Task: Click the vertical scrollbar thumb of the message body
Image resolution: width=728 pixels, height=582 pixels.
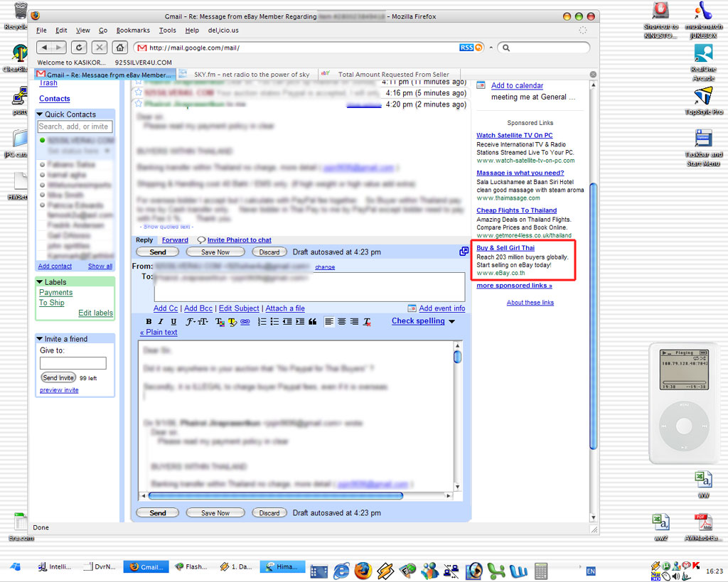Action: [x=457, y=357]
